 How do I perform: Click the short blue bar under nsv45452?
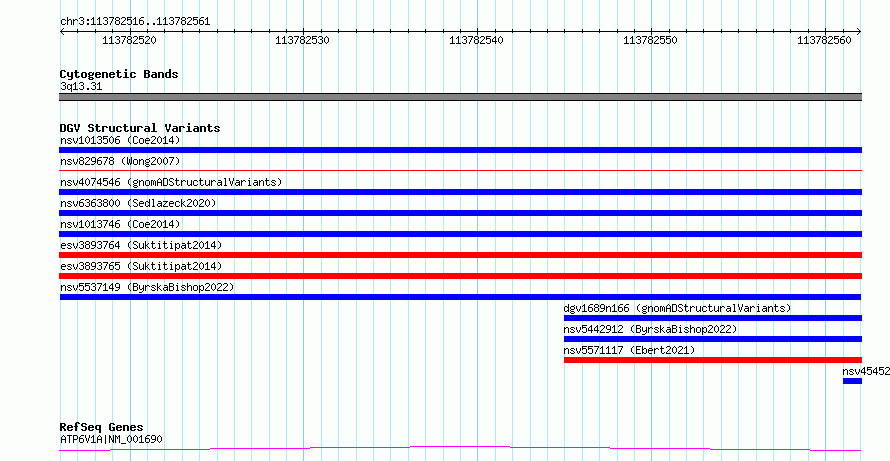coord(853,381)
